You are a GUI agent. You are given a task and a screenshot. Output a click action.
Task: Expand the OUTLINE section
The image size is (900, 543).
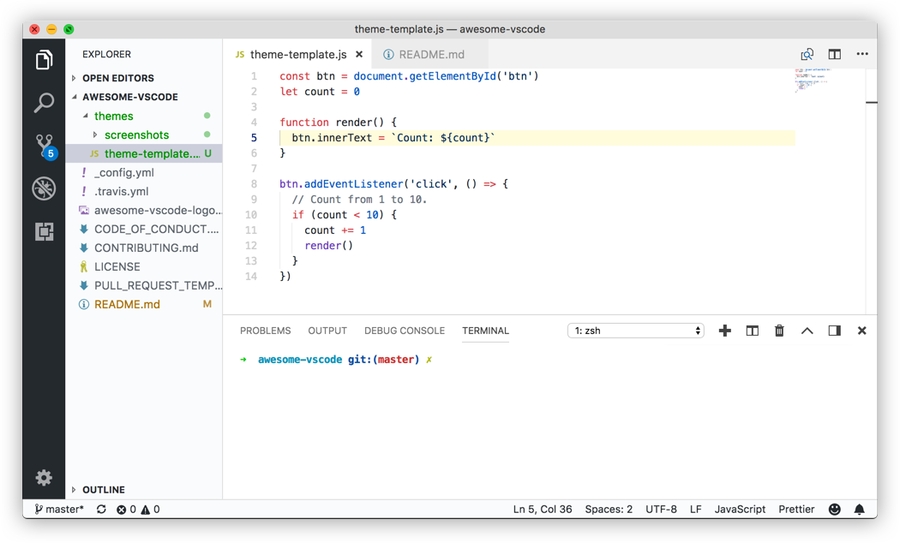click(103, 490)
